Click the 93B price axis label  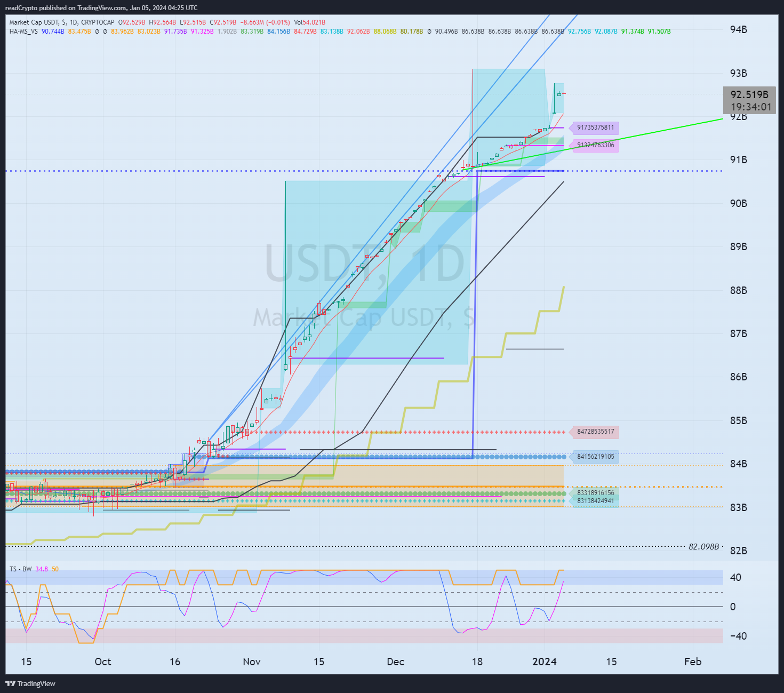click(x=739, y=73)
